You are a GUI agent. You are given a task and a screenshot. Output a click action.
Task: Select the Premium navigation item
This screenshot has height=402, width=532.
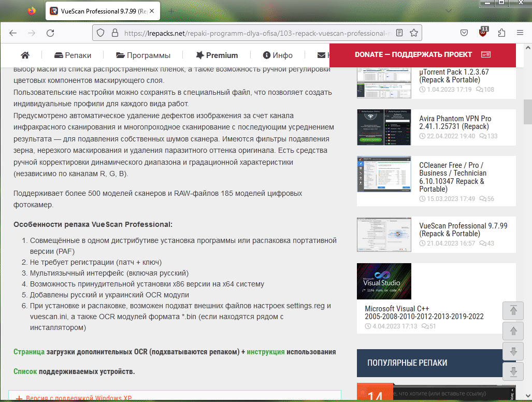[x=217, y=55]
